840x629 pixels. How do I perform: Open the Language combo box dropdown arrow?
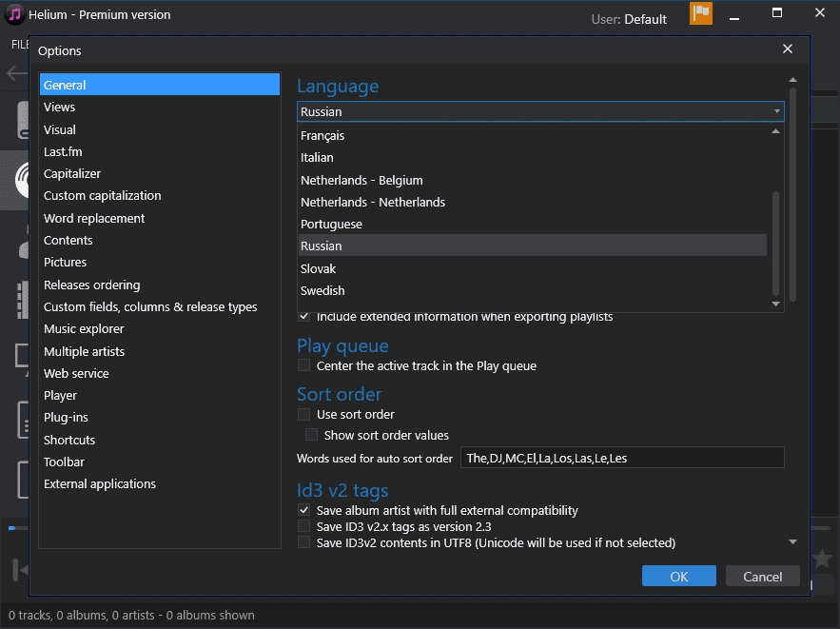pos(776,111)
